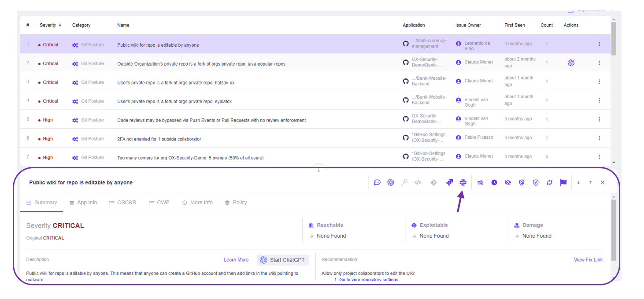Click the shield icon in issue toolbar
The width and height of the screenshot is (644, 299).
(x=536, y=182)
